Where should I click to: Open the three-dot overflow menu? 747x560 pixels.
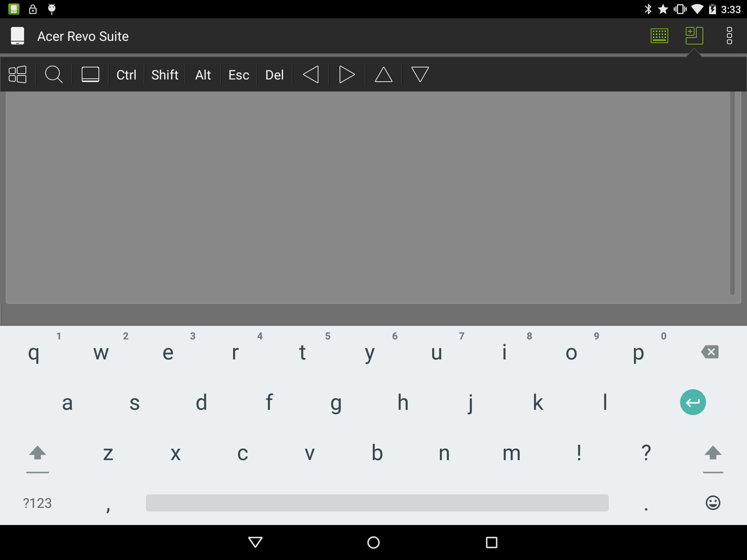pyautogui.click(x=729, y=36)
